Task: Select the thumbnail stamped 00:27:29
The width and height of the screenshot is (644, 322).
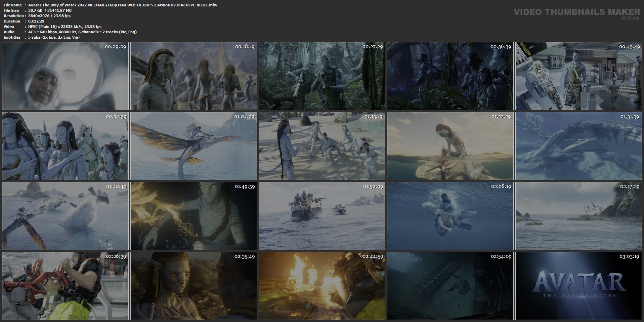Action: point(322,76)
